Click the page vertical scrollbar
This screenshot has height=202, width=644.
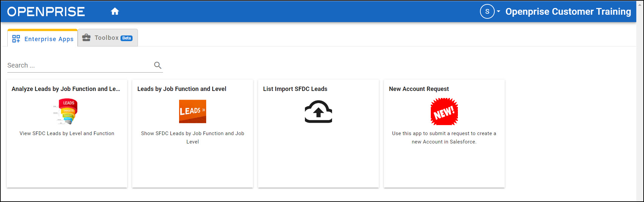(x=640, y=100)
